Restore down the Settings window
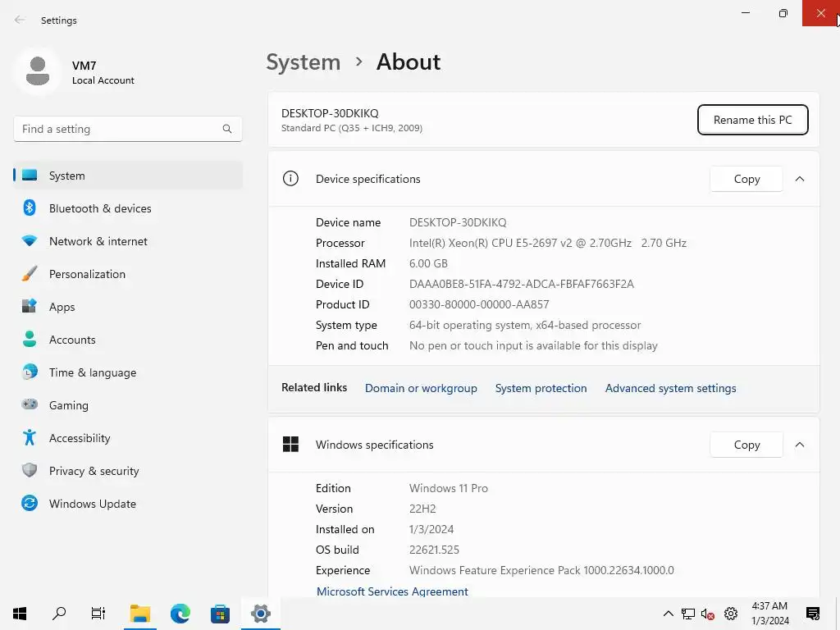 click(x=783, y=13)
